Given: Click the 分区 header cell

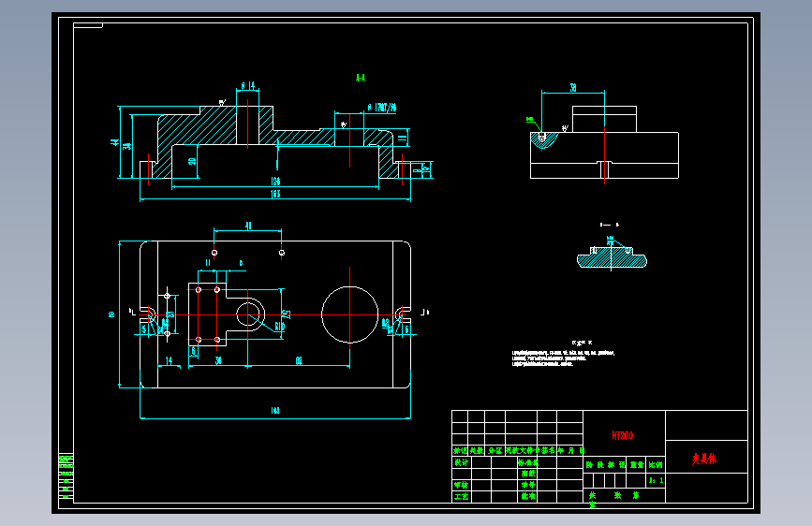Looking at the screenshot, I should tap(495, 451).
